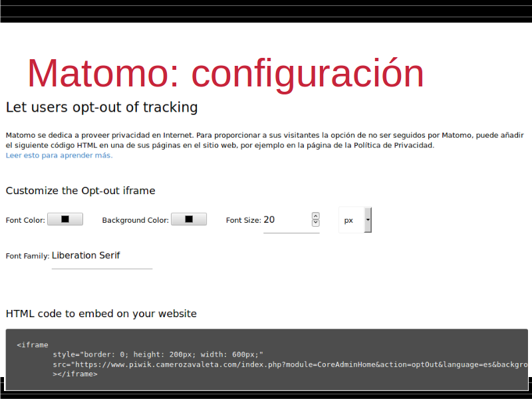Click the closing </iframe> tag line

click(x=74, y=374)
